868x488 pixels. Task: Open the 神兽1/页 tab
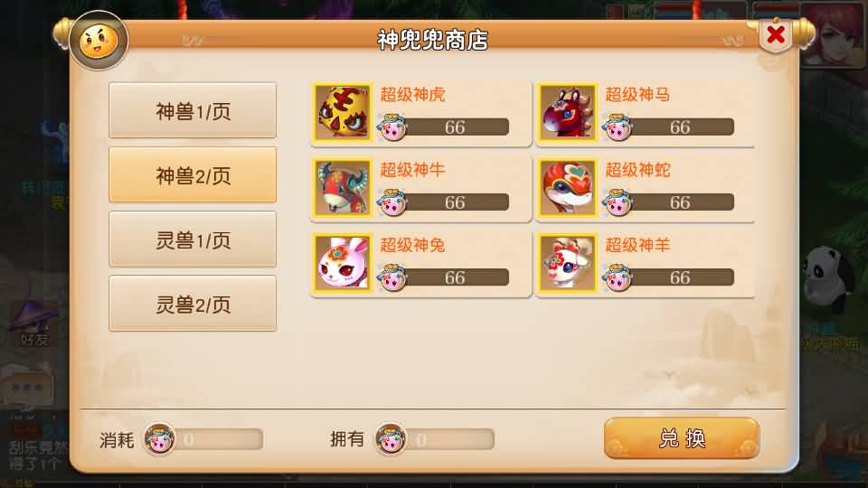193,110
